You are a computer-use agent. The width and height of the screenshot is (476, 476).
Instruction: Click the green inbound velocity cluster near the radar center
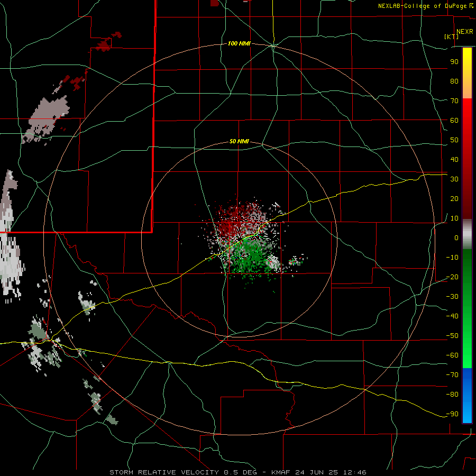click(x=252, y=257)
